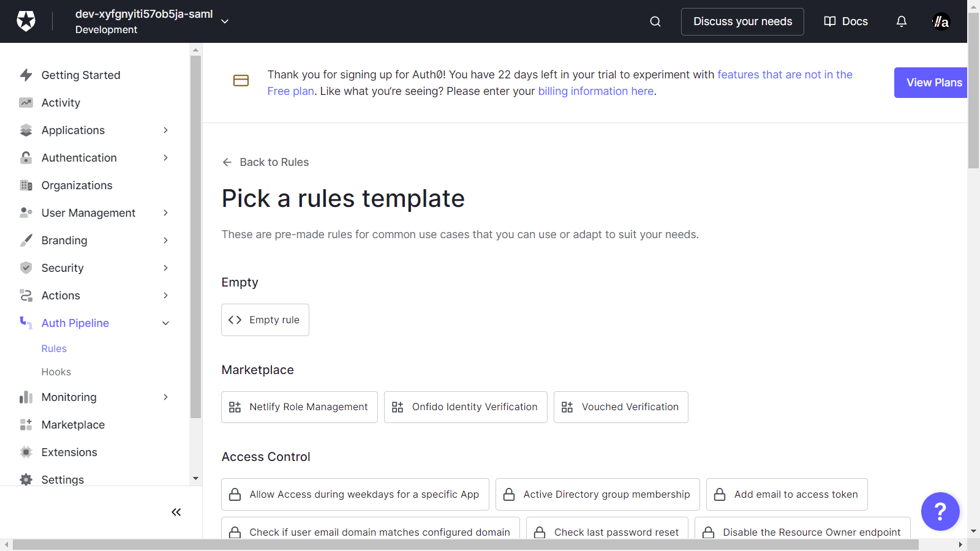Expand the Applications submenu
This screenshot has height=551, width=980.
pos(165,130)
